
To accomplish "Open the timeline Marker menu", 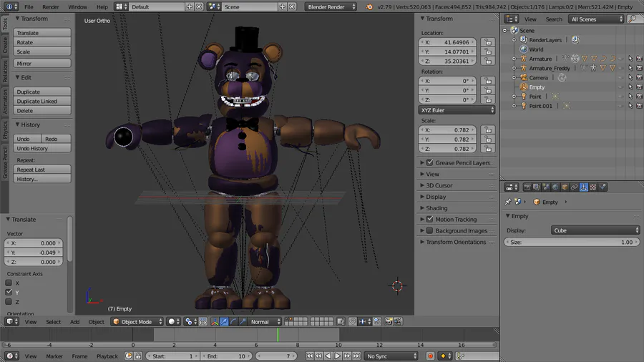I will pos(54,356).
